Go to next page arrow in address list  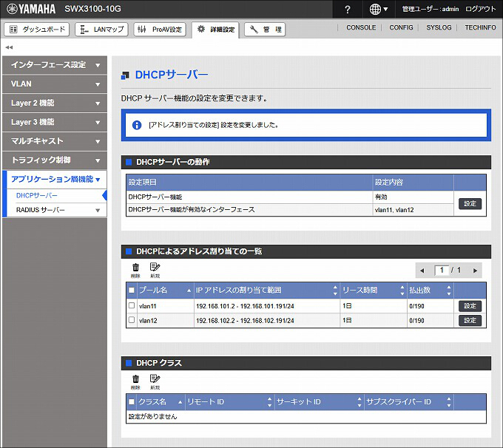coord(475,271)
